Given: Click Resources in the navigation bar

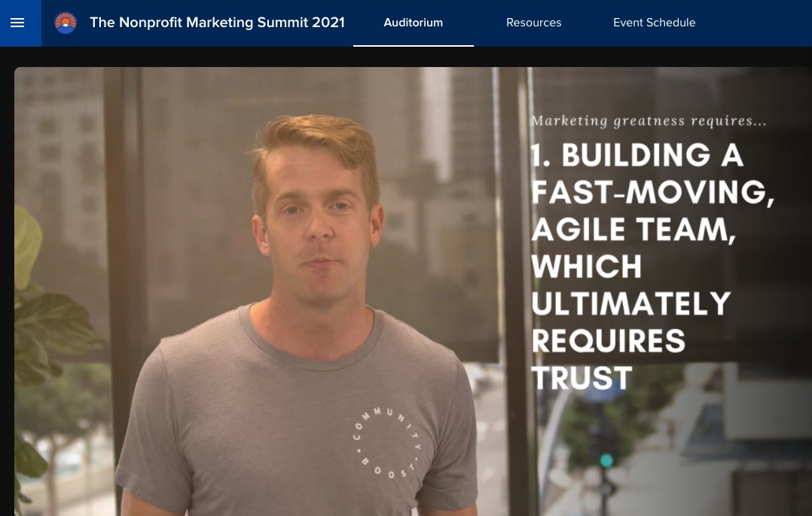Looking at the screenshot, I should (x=533, y=23).
